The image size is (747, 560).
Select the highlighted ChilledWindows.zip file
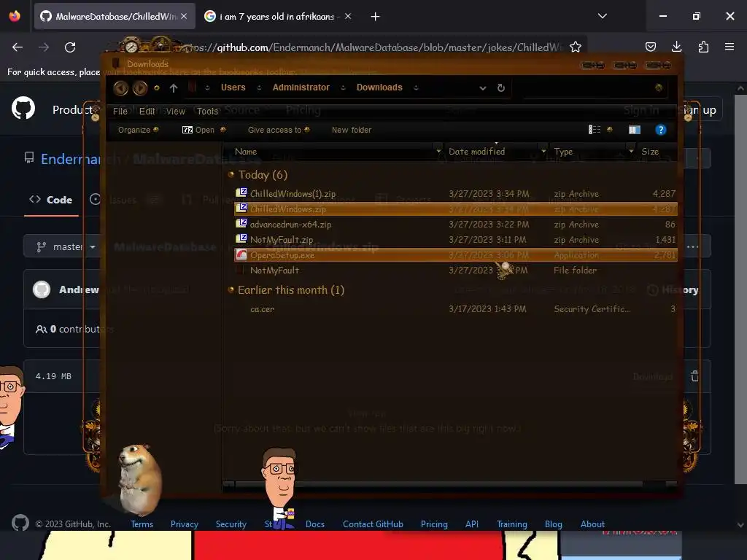(x=455, y=209)
